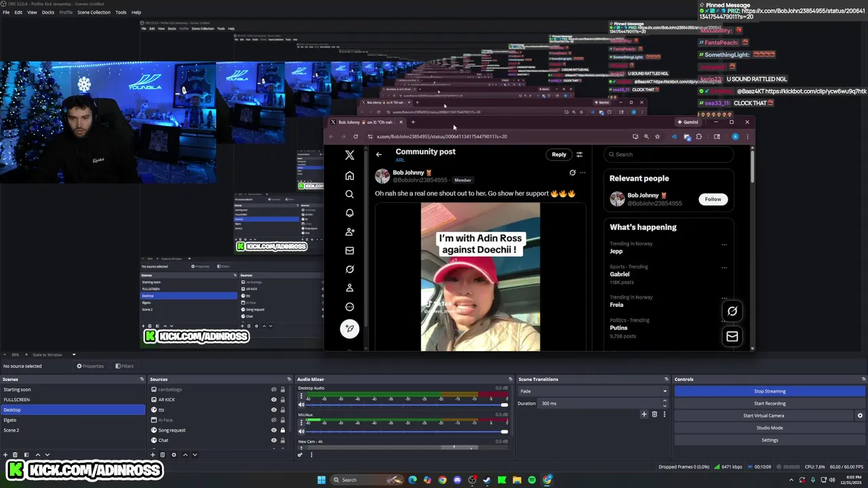
Task: Open the Docks menu in OBS
Action: click(x=48, y=12)
